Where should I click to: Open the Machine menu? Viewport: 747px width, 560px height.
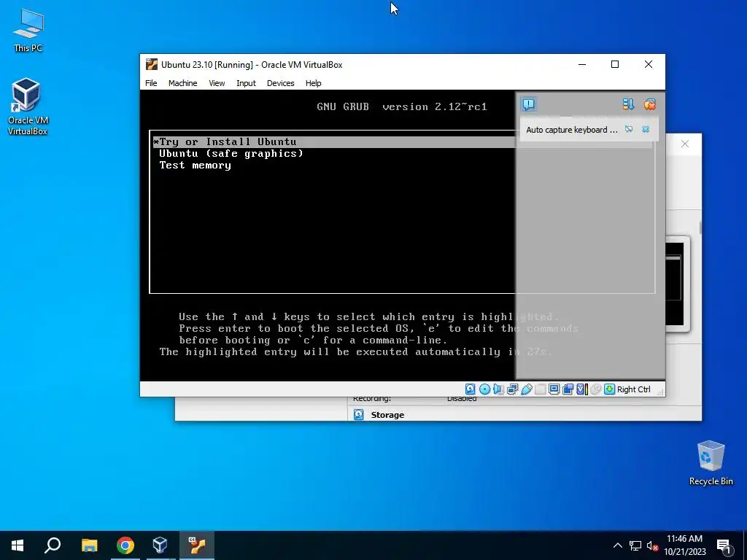182,83
